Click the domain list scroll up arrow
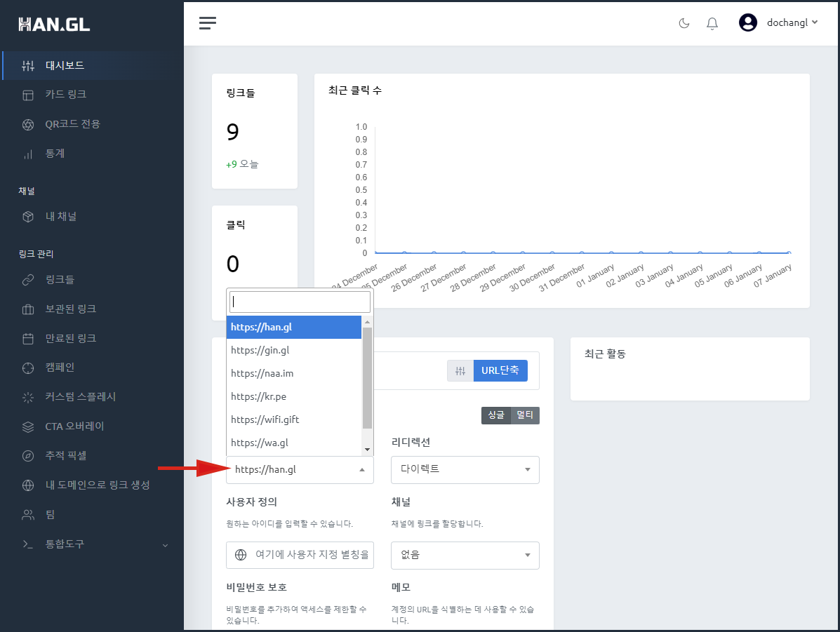Screen dimensions: 840x632 [367, 322]
